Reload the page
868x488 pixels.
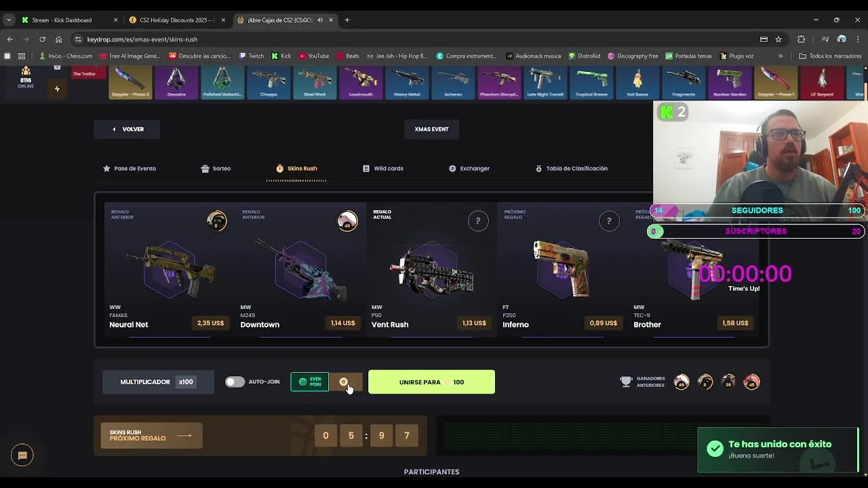click(x=42, y=39)
